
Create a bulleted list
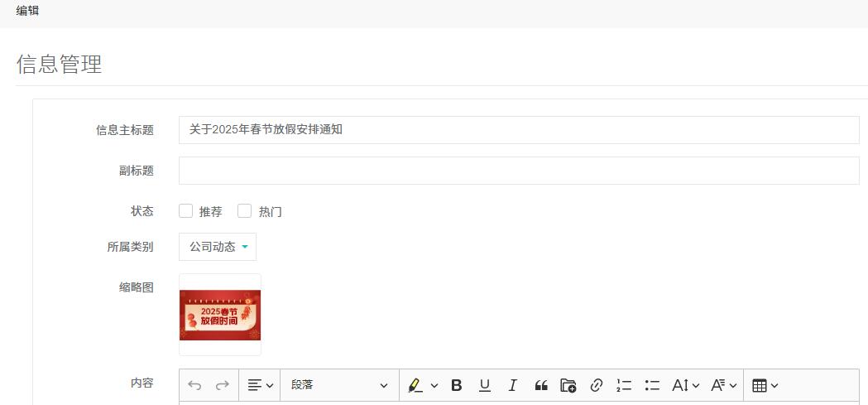(652, 385)
